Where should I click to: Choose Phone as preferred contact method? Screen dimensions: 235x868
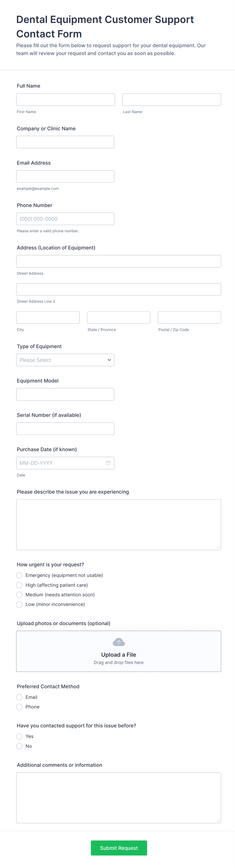point(19,707)
